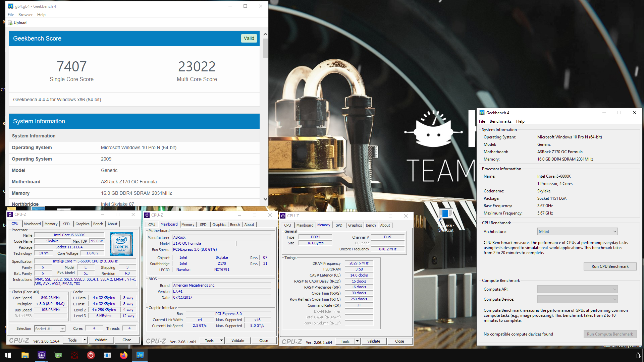
Task: Click the Manufacturer field ASRock
Action: pos(221,237)
